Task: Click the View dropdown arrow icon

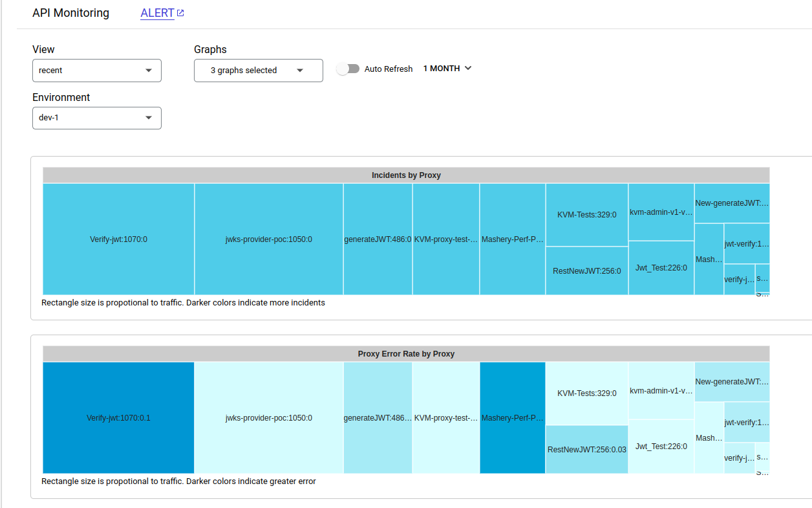Action: pos(149,71)
